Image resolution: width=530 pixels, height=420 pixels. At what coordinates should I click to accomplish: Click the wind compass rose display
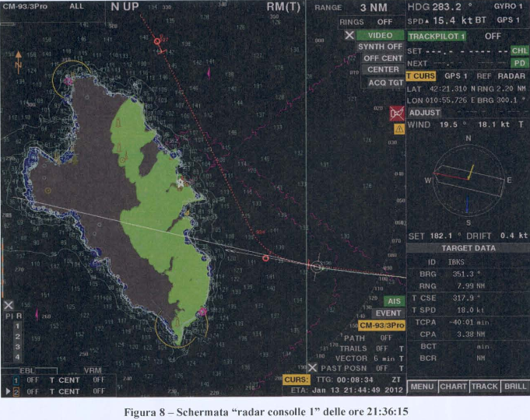(x=468, y=178)
